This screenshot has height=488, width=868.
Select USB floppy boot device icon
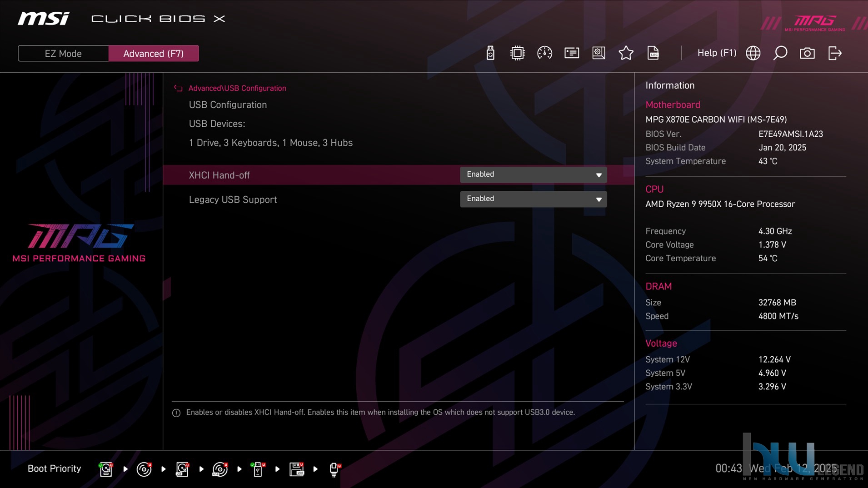tap(296, 469)
